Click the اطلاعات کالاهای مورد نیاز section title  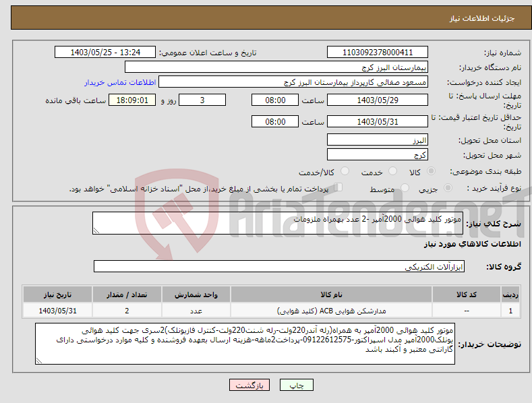pos(472,244)
